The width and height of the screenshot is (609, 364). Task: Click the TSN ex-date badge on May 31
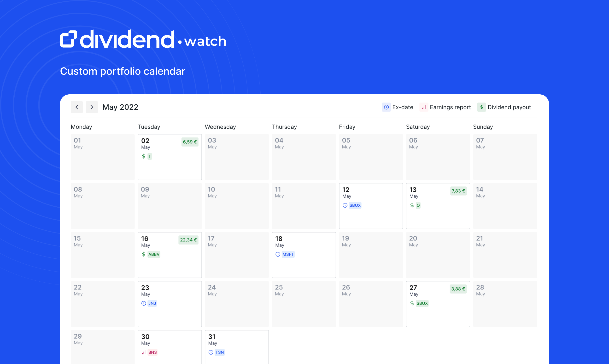point(220,352)
